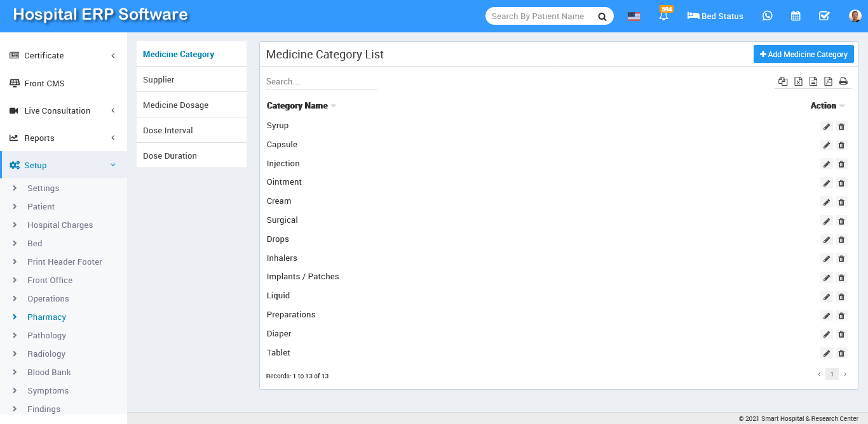Focus the category list Search field
868x424 pixels.
click(x=322, y=81)
